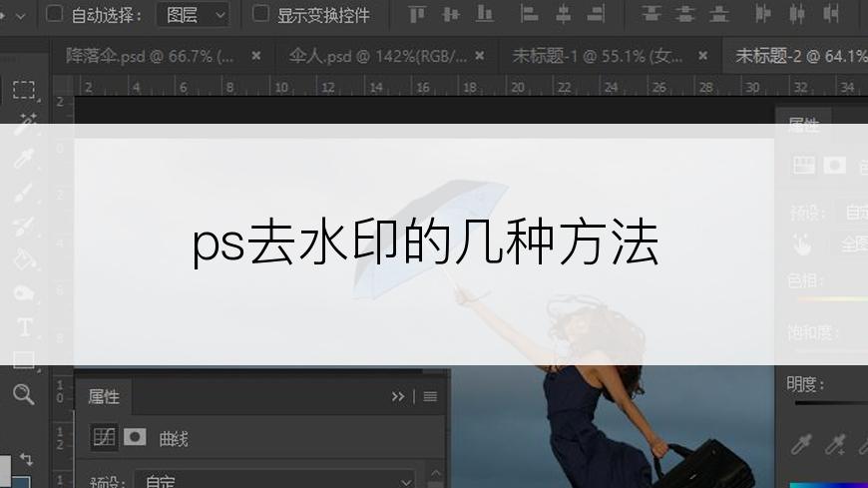Click the 色相 slider track

(831, 299)
